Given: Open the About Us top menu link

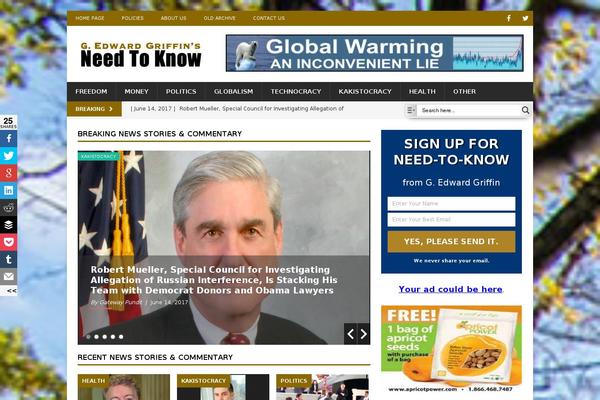Looking at the screenshot, I should point(173,18).
